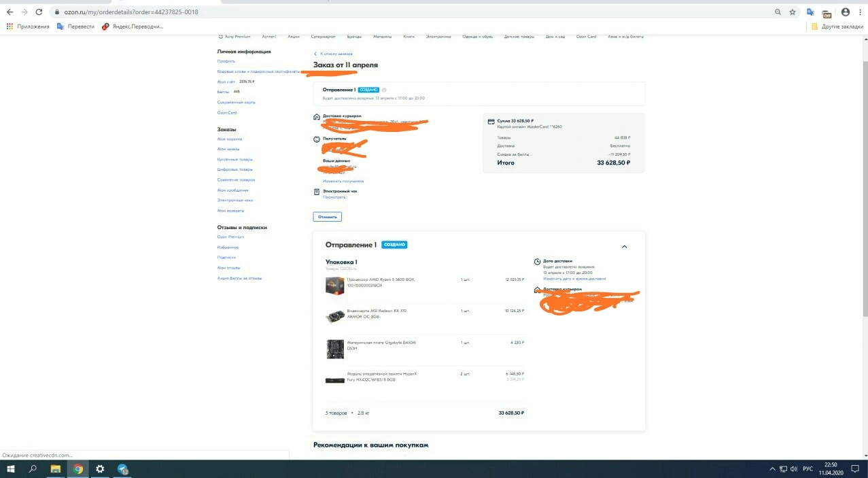Open the Баллы sidebar link
This screenshot has height=478, width=868.
[224, 92]
